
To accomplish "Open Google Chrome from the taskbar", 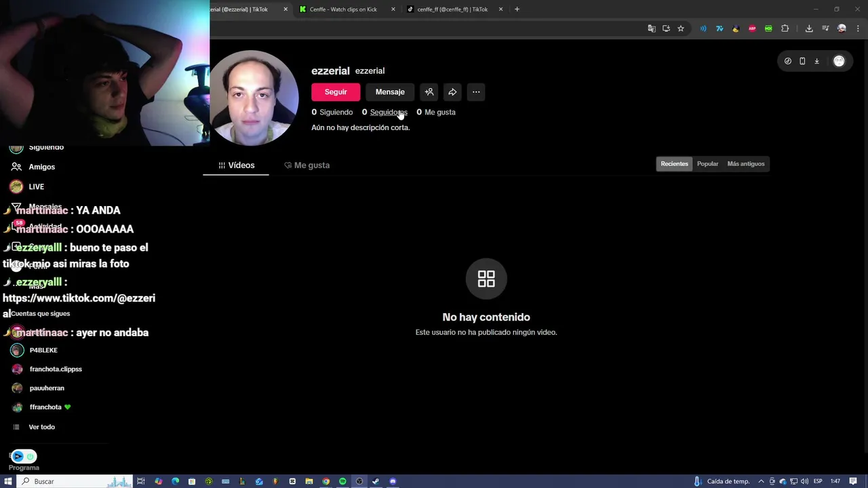I will [x=325, y=481].
